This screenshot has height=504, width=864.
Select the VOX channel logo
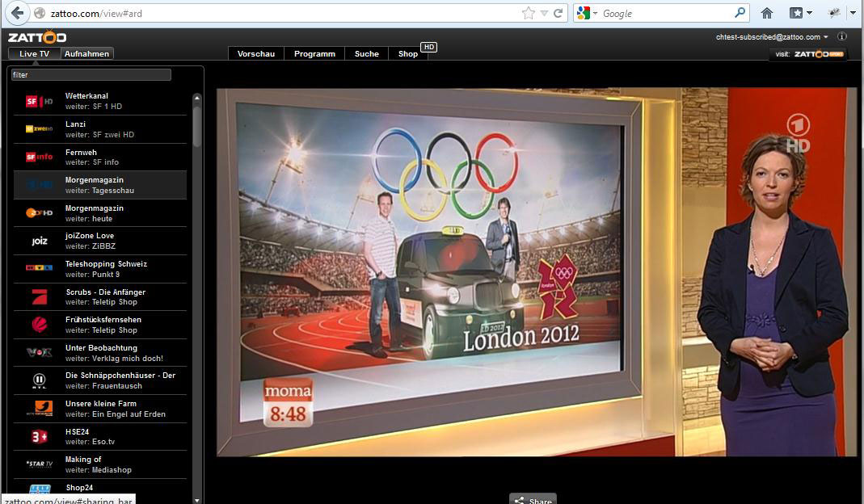click(39, 352)
